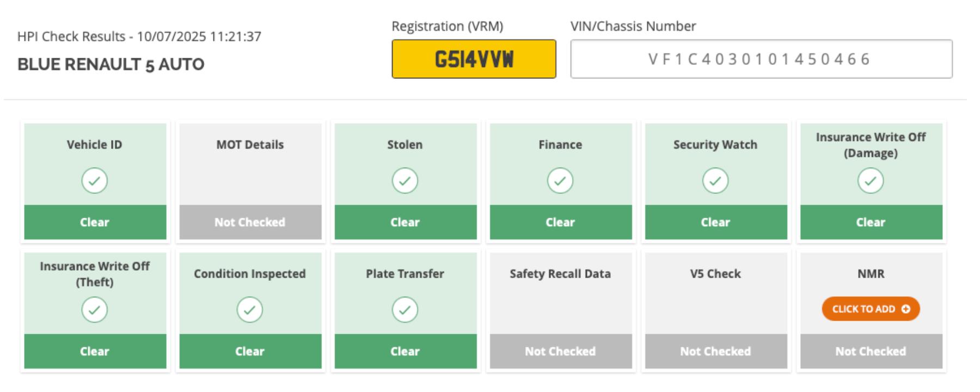Click Insurance Write Off (Damage) tick icon
Image resolution: width=980 pixels, height=392 pixels.
pyautogui.click(x=871, y=181)
